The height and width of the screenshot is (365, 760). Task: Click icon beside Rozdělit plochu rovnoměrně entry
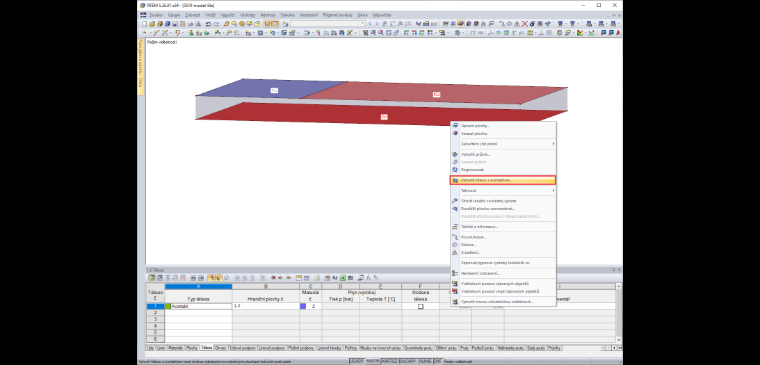(455, 208)
